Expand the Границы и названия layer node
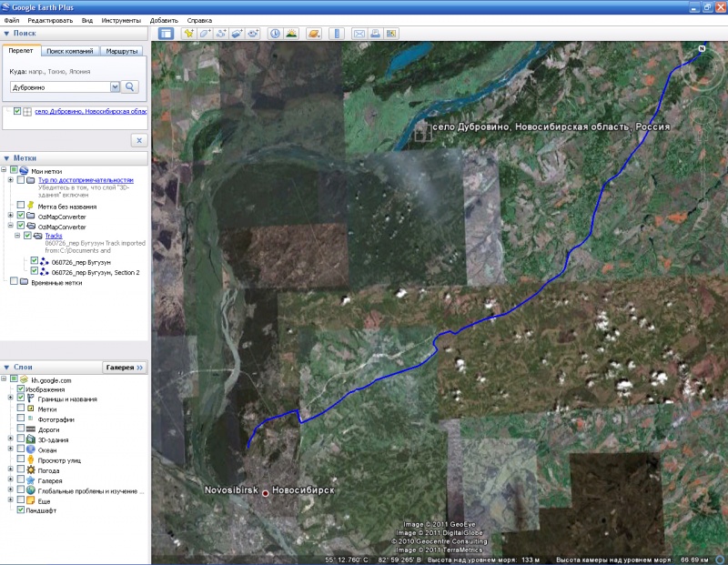 pos(11,398)
